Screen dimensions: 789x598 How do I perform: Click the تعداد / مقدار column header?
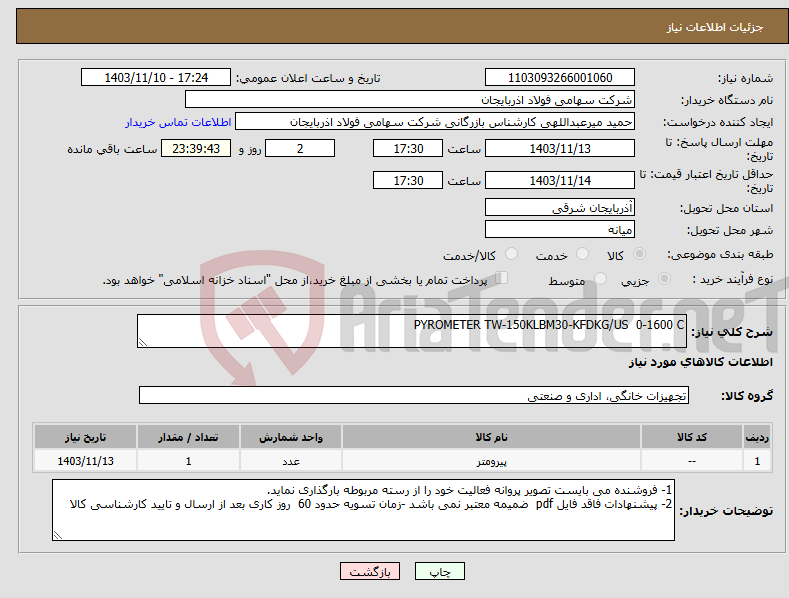click(188, 437)
